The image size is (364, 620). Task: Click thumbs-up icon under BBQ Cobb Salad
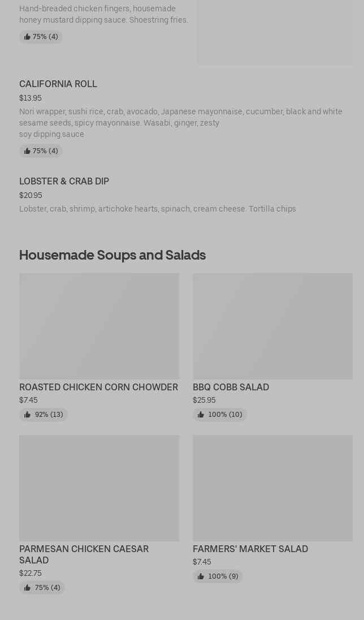[x=201, y=415]
